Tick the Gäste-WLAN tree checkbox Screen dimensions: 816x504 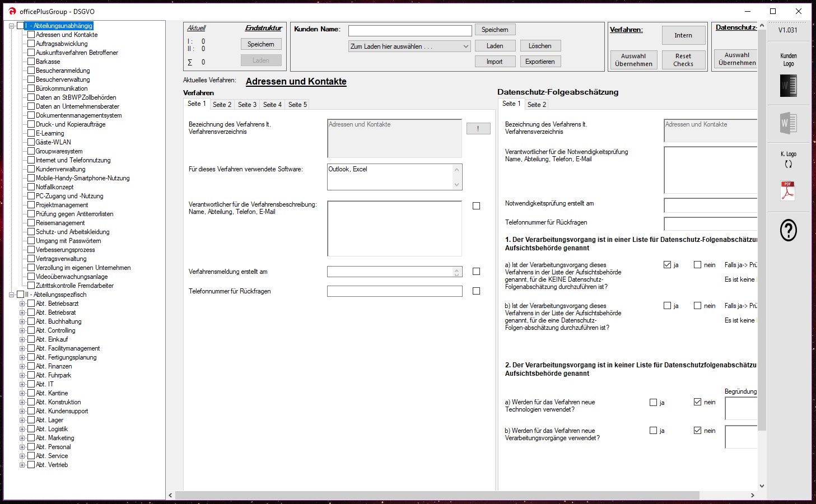pos(31,142)
